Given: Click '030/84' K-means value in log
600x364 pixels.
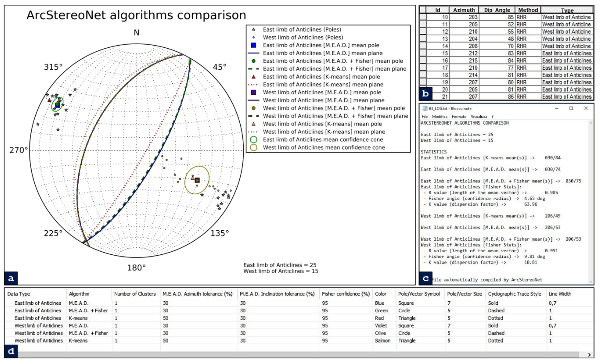Looking at the screenshot, I should pyautogui.click(x=553, y=158).
